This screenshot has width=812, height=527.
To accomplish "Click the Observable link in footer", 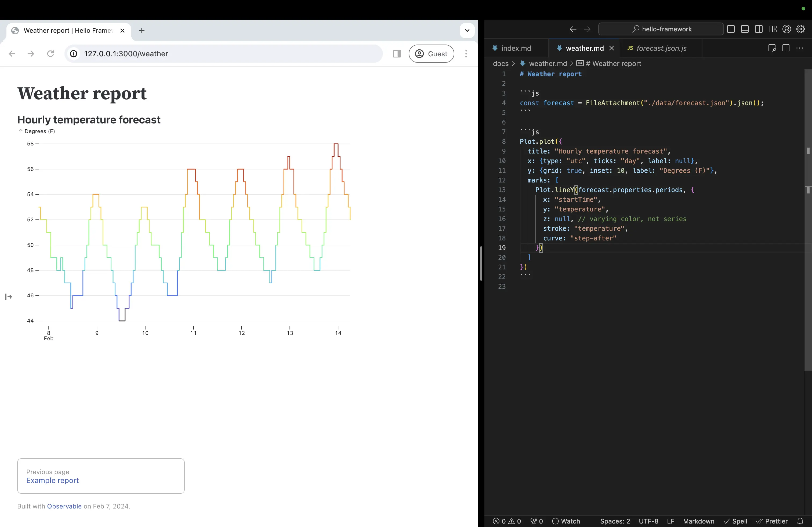I will coord(64,506).
